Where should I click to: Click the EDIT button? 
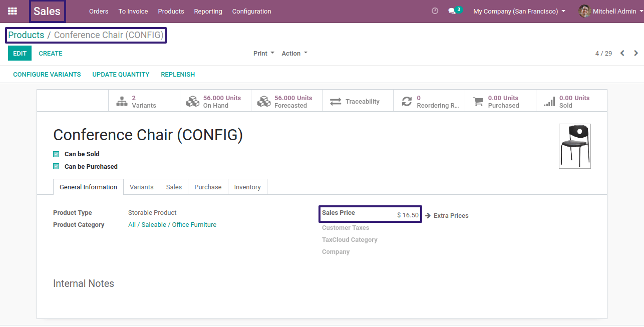[20, 53]
